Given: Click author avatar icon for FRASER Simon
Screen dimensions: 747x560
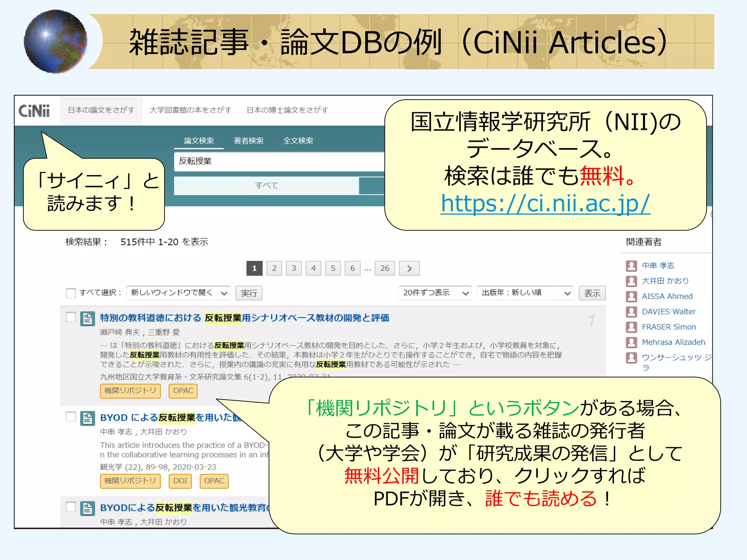Looking at the screenshot, I should pos(631,327).
